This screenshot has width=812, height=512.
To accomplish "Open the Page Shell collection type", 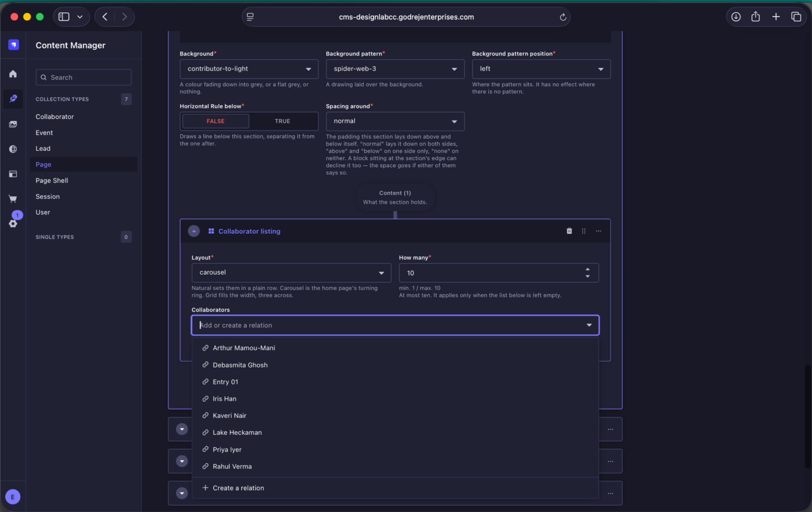I will click(52, 180).
